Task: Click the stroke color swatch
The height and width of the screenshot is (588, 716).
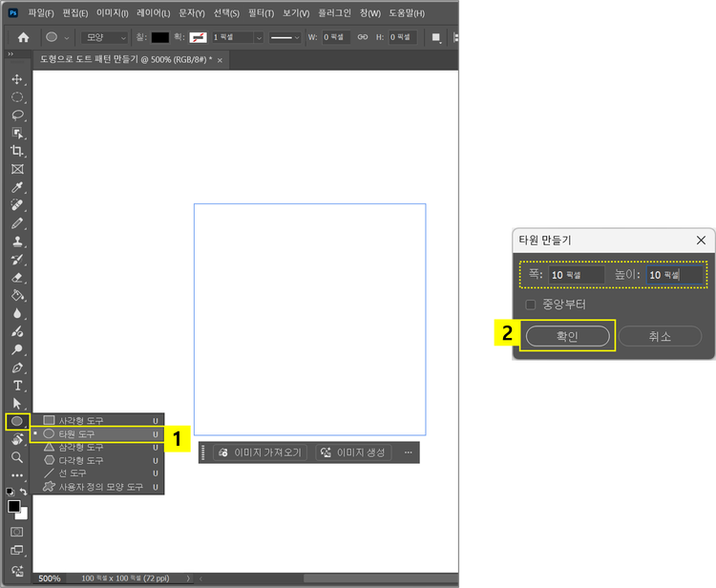Action: tap(198, 37)
